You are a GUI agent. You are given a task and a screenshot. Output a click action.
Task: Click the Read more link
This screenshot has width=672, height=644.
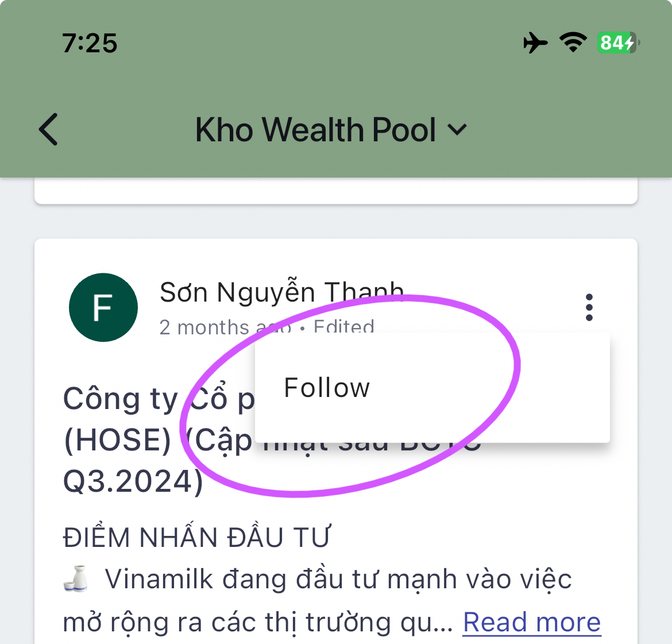tap(532, 622)
